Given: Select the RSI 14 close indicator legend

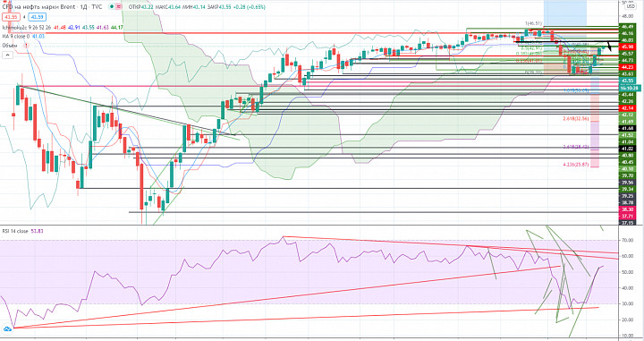Looking at the screenshot, I should [x=15, y=231].
